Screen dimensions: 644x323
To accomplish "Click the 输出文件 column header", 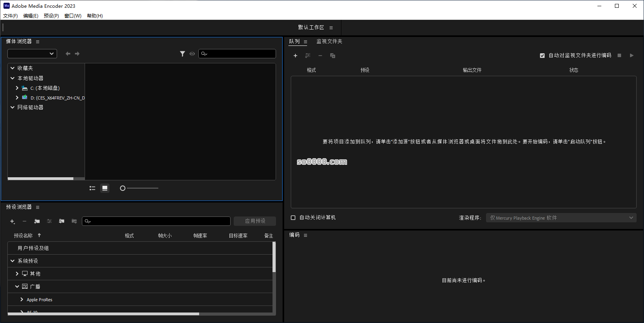I will (472, 70).
